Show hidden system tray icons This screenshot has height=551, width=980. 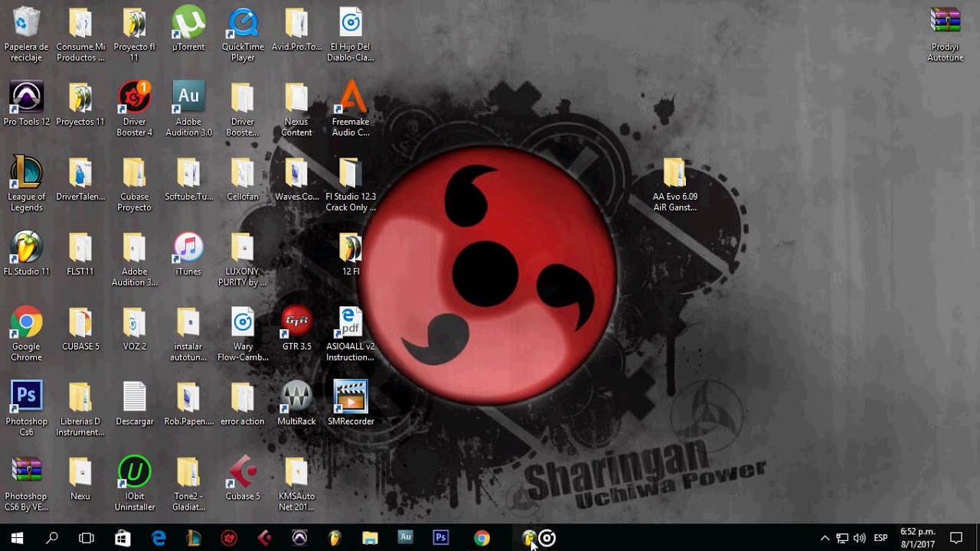(825, 538)
